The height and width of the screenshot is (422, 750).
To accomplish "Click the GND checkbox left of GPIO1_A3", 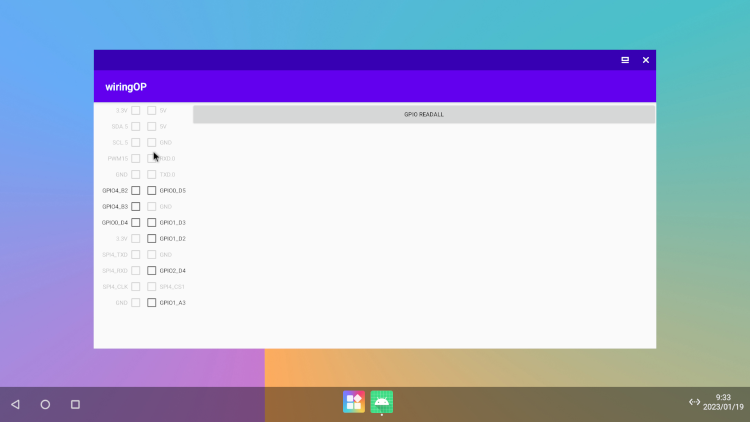I will [x=136, y=303].
